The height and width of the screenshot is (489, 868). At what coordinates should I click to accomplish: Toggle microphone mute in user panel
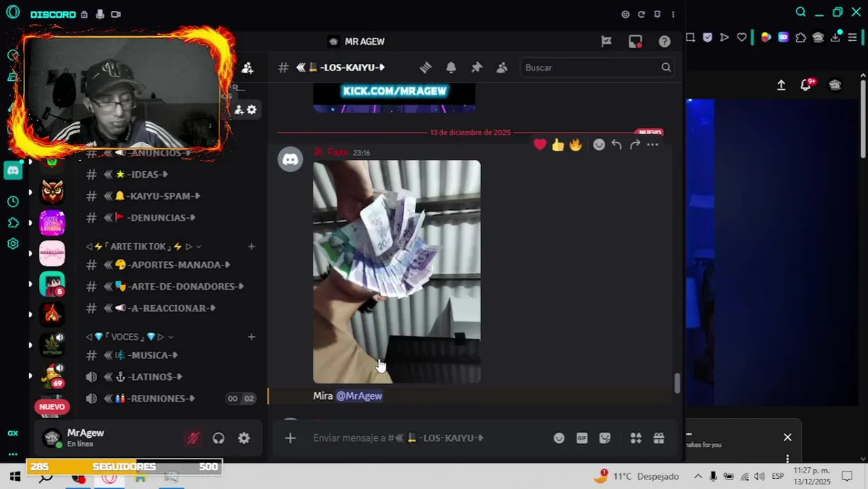(x=193, y=438)
